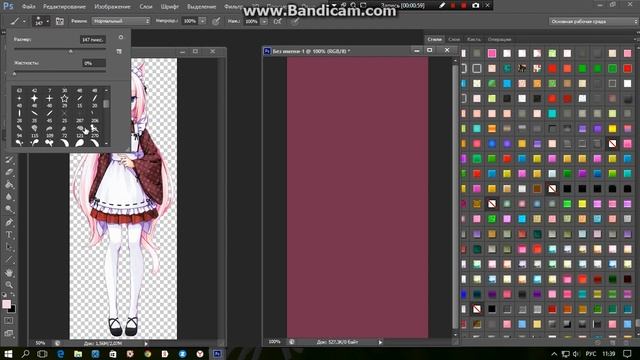This screenshot has height=360, width=640.
Task: Switch to the Слои panel tab
Action: [x=454, y=39]
